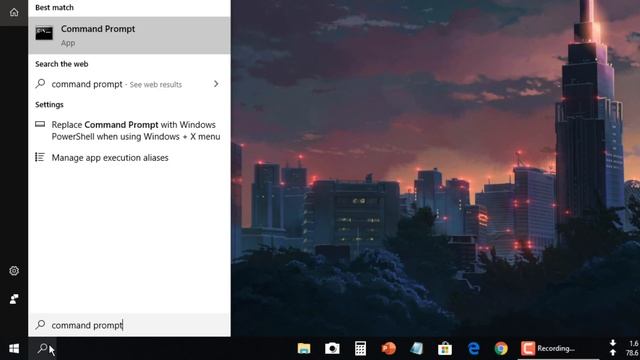This screenshot has width=640, height=360.
Task: Open Manage app execution aliases setting
Action: coord(129,158)
